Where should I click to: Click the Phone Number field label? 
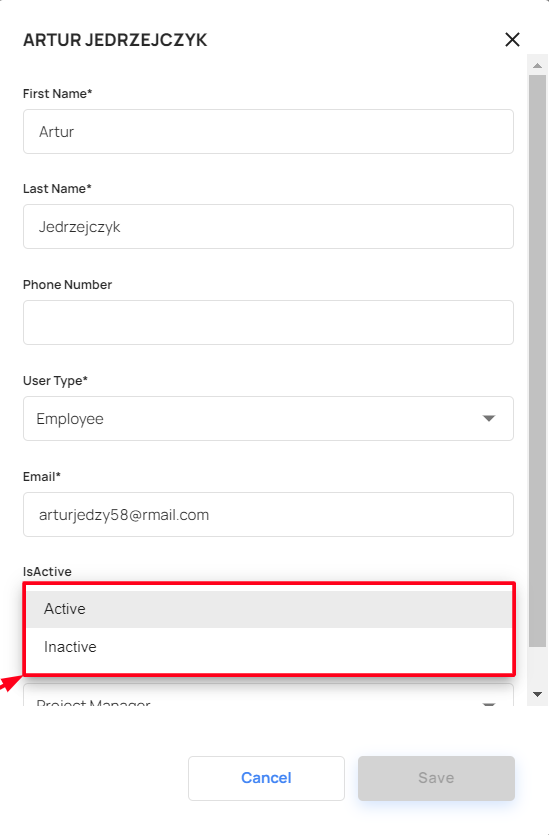68,284
